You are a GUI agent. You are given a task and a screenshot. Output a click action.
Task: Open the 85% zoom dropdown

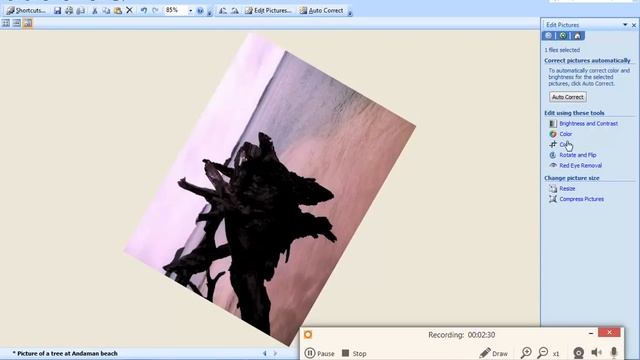coord(190,11)
